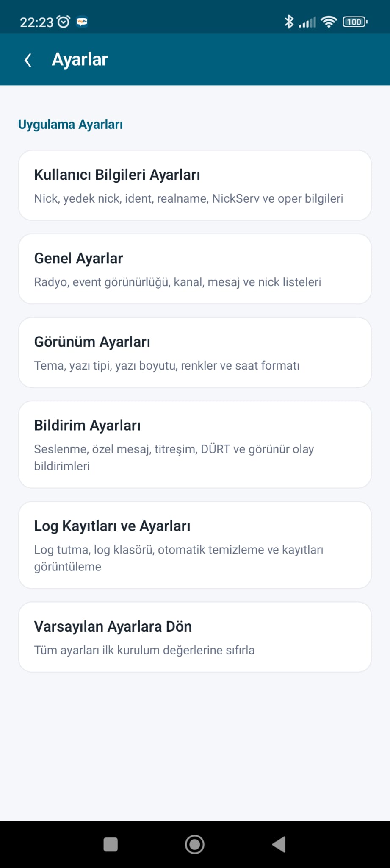Tap the status bar clock showing 22:23
This screenshot has width=390, height=868.
[36, 22]
